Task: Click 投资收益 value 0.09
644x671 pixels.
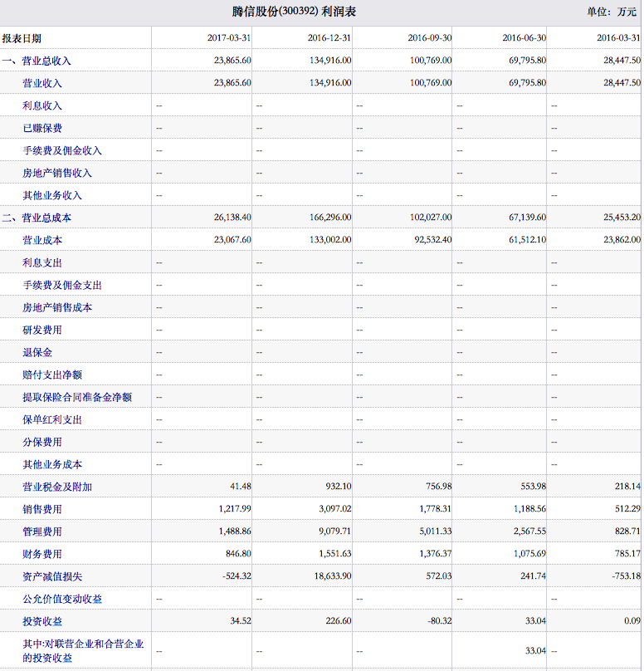Action: coord(632,621)
